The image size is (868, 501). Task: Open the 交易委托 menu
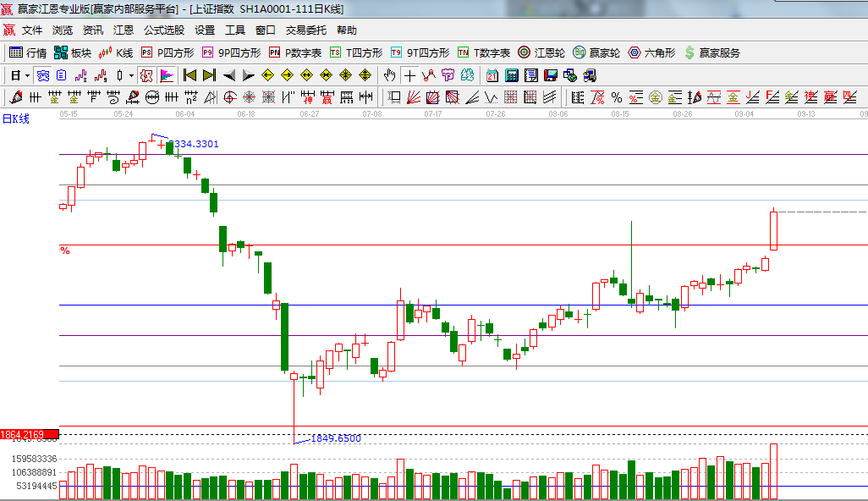tap(305, 30)
